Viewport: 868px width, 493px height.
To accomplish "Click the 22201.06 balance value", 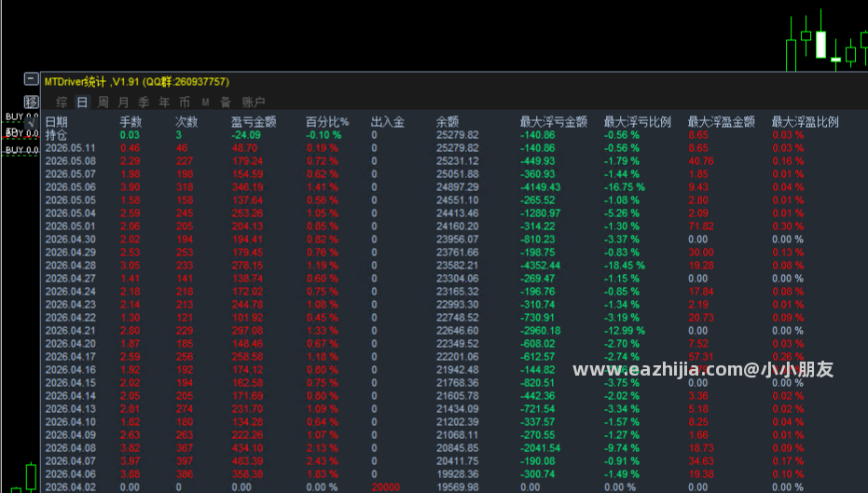I will pyautogui.click(x=457, y=357).
